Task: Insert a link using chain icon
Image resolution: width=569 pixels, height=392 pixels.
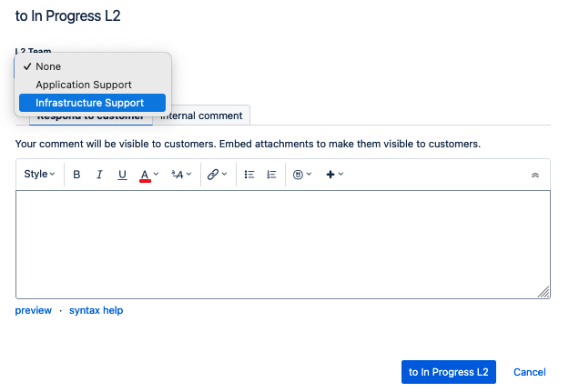Action: (x=213, y=175)
